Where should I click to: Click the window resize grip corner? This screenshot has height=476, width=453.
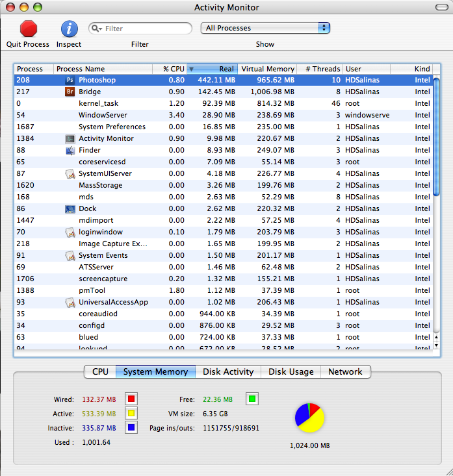point(448,471)
